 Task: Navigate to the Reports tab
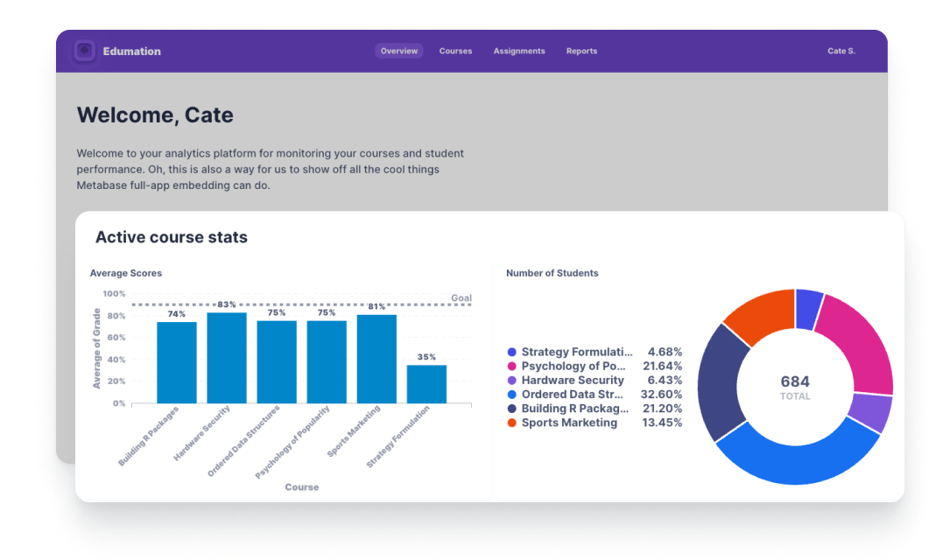tap(581, 51)
